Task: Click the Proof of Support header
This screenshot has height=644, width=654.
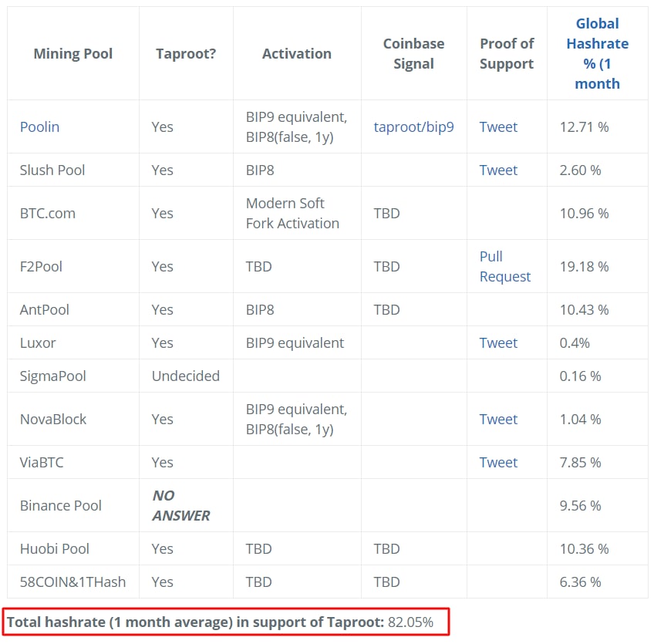Action: tap(507, 53)
